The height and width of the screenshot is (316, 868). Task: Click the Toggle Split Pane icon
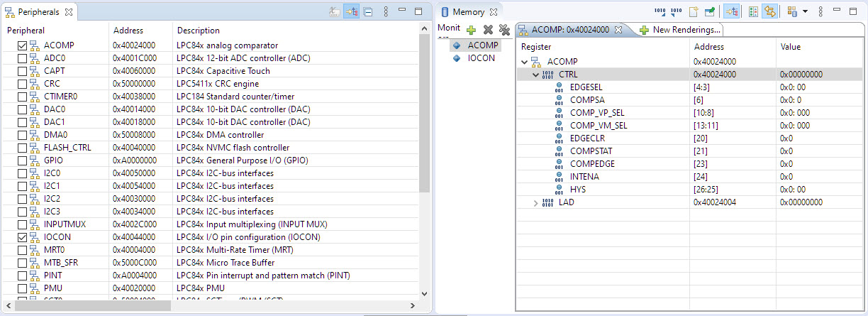(x=754, y=12)
